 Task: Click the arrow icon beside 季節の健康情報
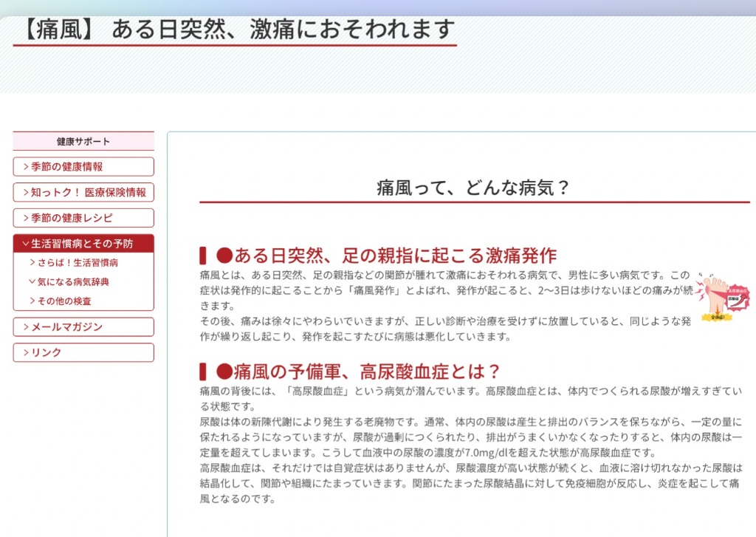(x=26, y=167)
